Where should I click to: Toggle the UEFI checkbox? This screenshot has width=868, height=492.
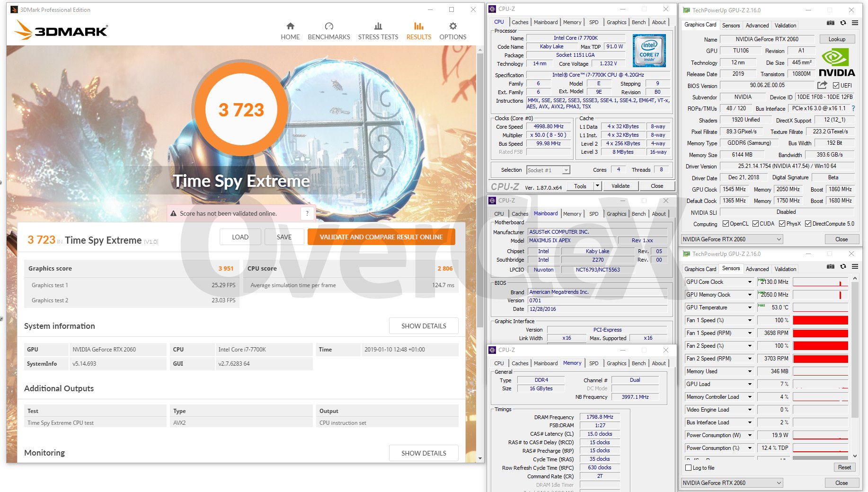tap(836, 86)
